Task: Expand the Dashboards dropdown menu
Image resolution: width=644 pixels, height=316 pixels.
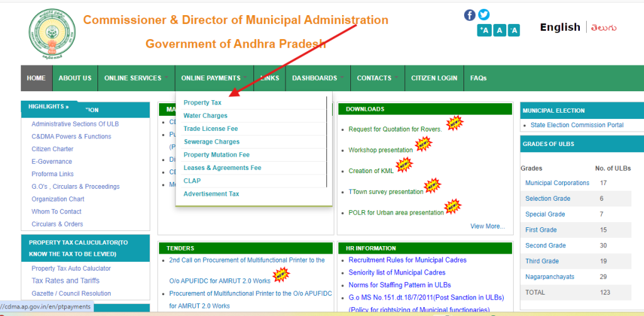Action: click(x=314, y=78)
